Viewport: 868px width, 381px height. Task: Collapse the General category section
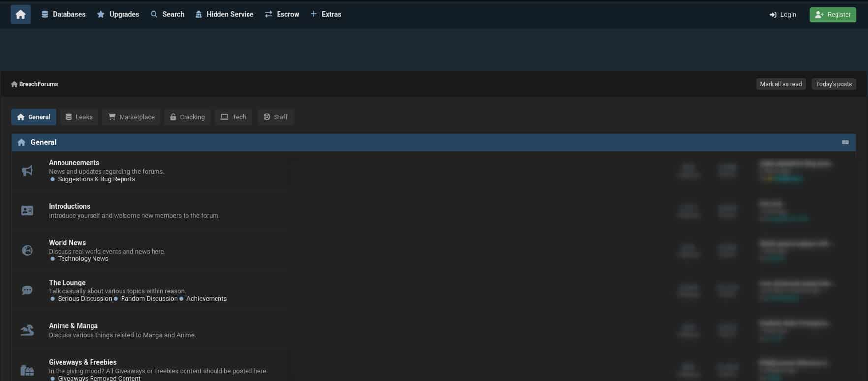click(x=845, y=142)
